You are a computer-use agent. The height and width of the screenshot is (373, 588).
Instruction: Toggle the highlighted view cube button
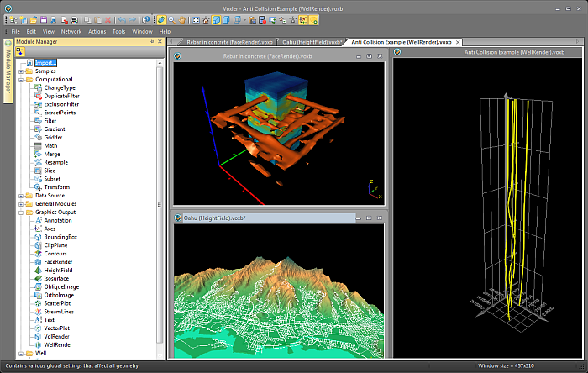(216, 20)
